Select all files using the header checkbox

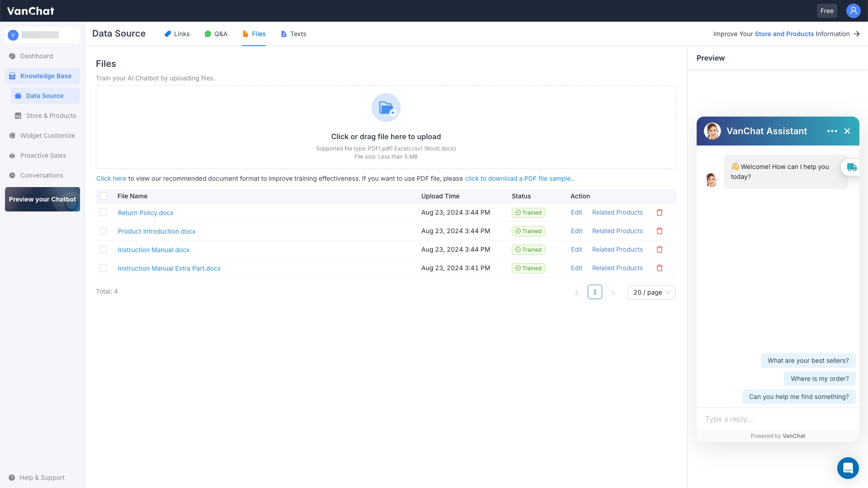coord(103,196)
